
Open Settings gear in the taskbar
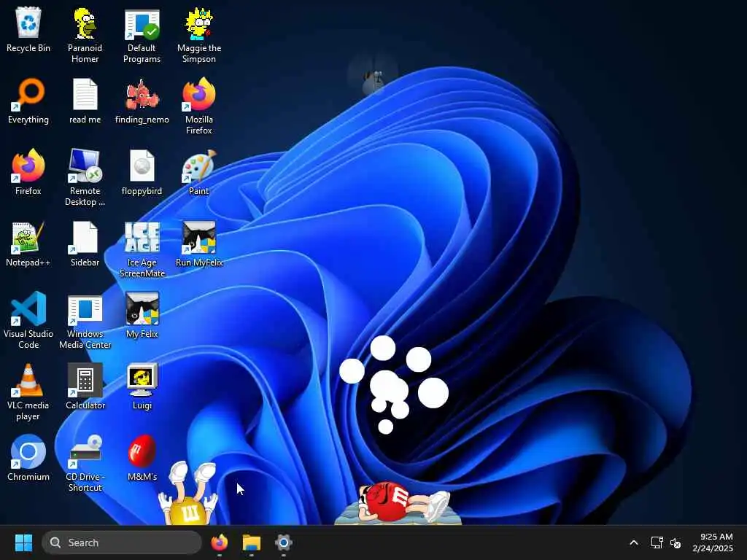point(284,542)
